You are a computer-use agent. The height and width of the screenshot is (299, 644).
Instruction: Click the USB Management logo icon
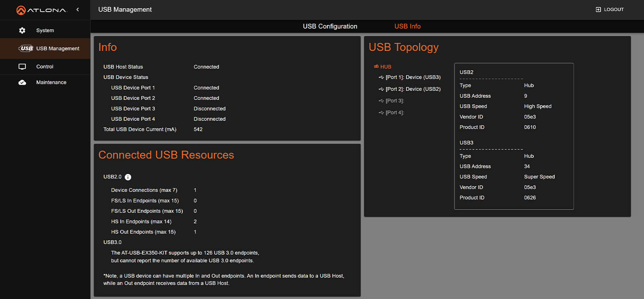tap(26, 48)
